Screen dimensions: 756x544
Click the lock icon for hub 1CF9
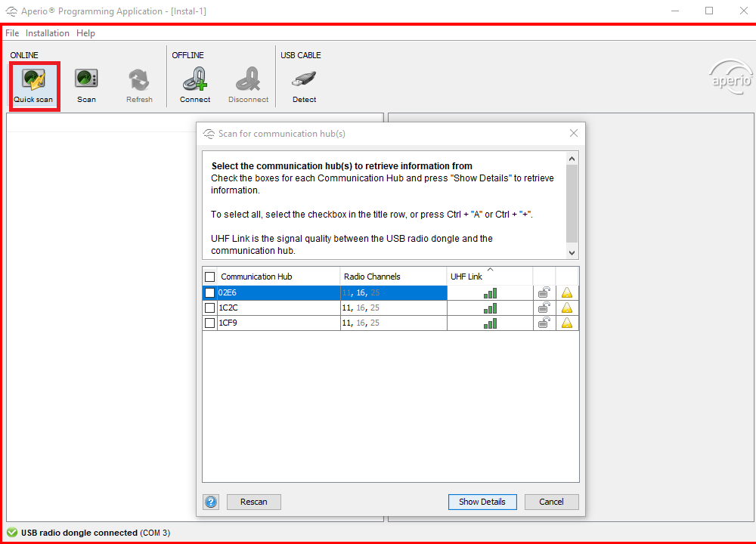point(544,323)
